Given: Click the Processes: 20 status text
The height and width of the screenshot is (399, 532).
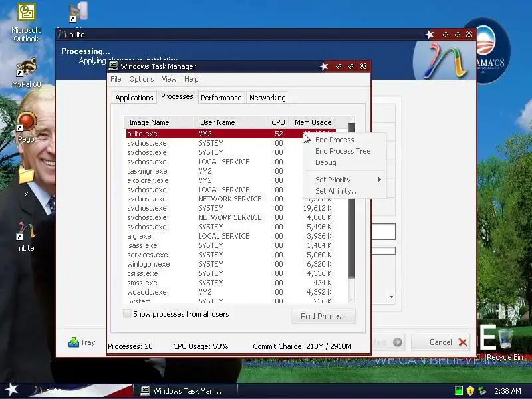Looking at the screenshot, I should coord(130,346).
